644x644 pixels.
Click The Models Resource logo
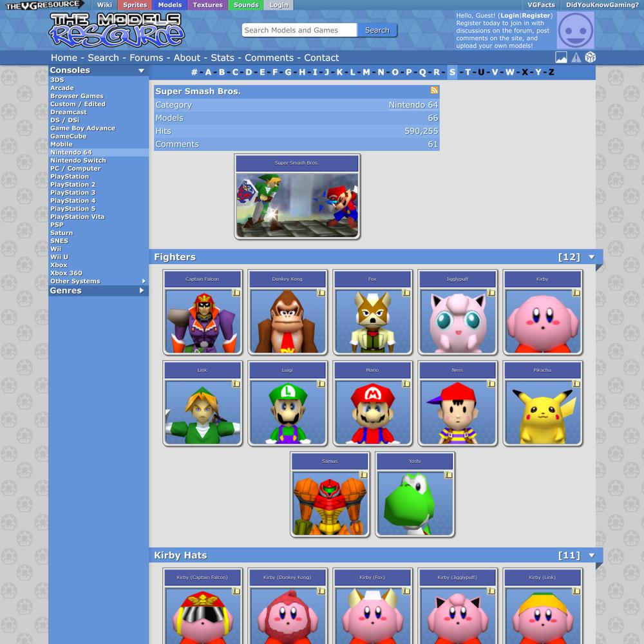click(x=117, y=30)
